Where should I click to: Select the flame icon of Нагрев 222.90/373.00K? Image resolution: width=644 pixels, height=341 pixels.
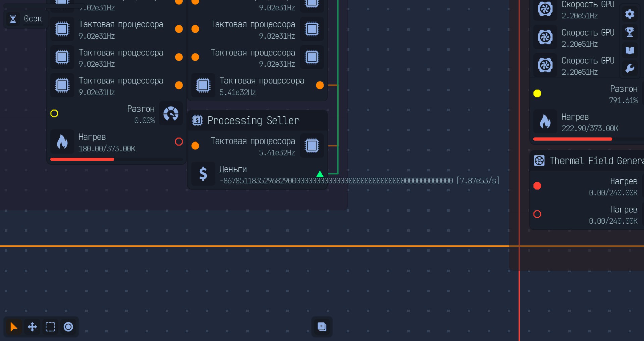pyautogui.click(x=545, y=121)
